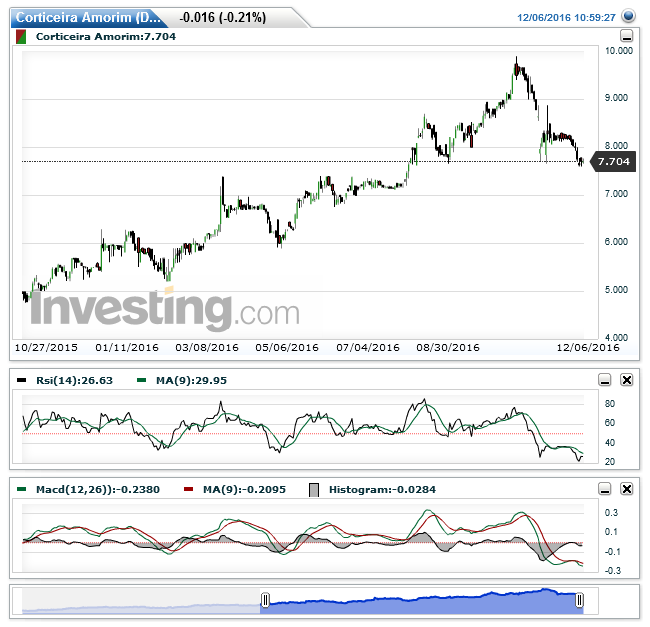
Task: Click the 03/08/2016 date axis label
Action: click(207, 347)
